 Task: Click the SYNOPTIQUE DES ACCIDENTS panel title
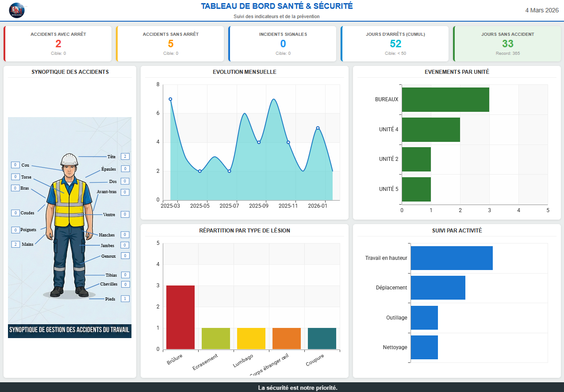pos(70,72)
